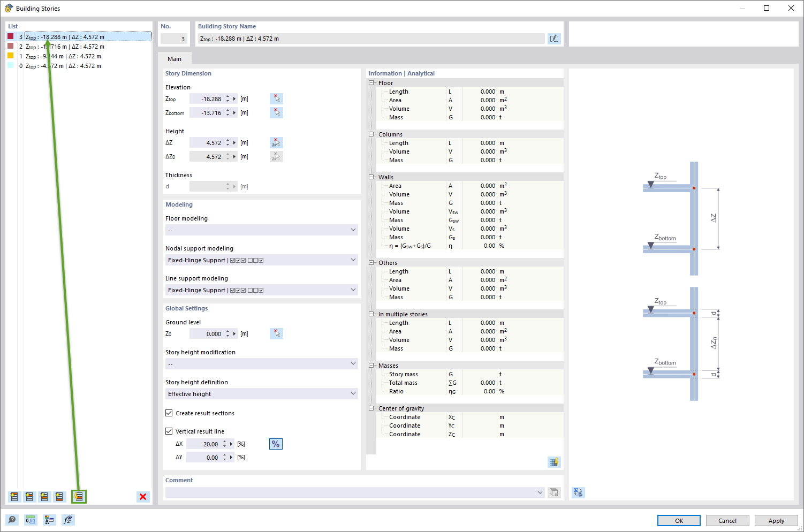Click Story mass row in Masses
Screen dimensions: 804x532
coord(471,374)
